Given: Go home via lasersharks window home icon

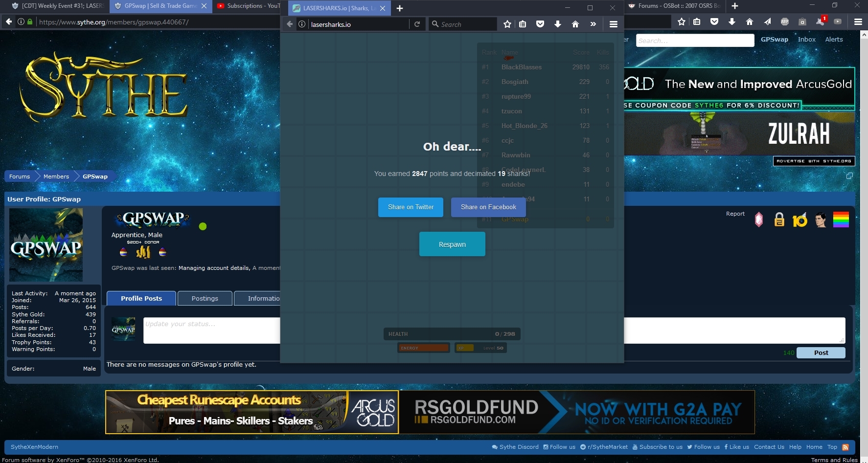Looking at the screenshot, I should click(575, 24).
